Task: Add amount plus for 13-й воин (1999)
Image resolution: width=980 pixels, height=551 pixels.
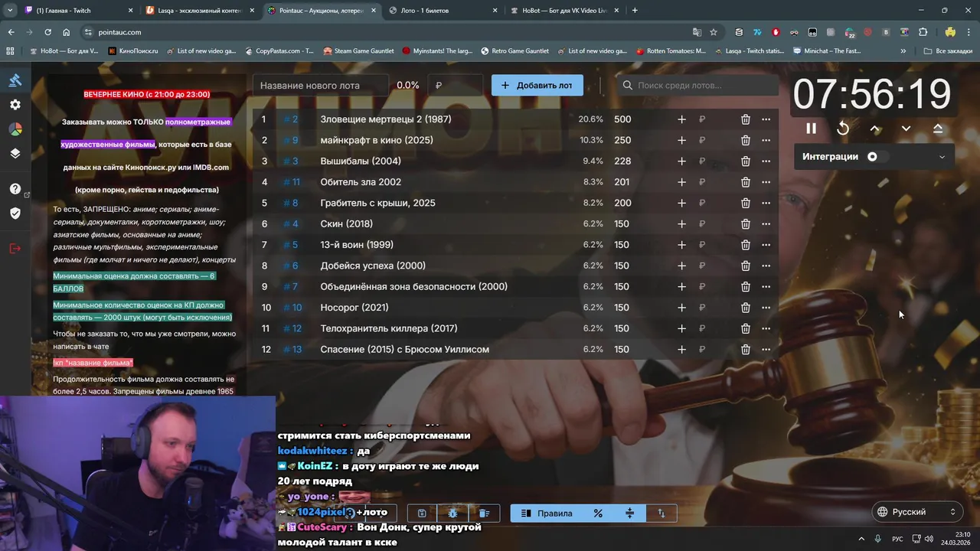Action: tap(681, 245)
